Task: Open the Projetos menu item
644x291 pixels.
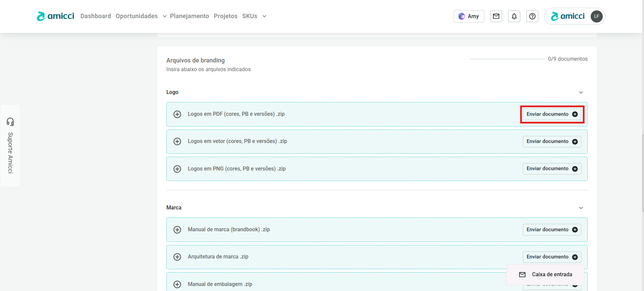Action: (x=225, y=16)
